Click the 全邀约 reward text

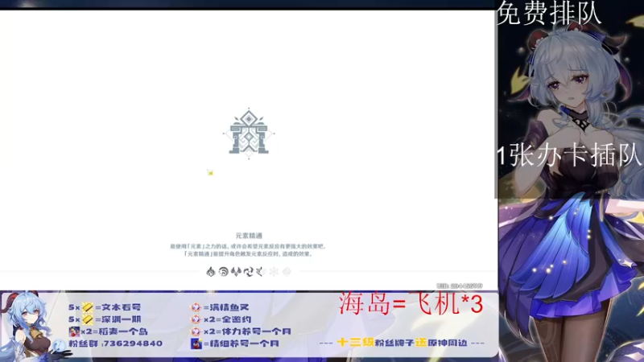point(236,319)
